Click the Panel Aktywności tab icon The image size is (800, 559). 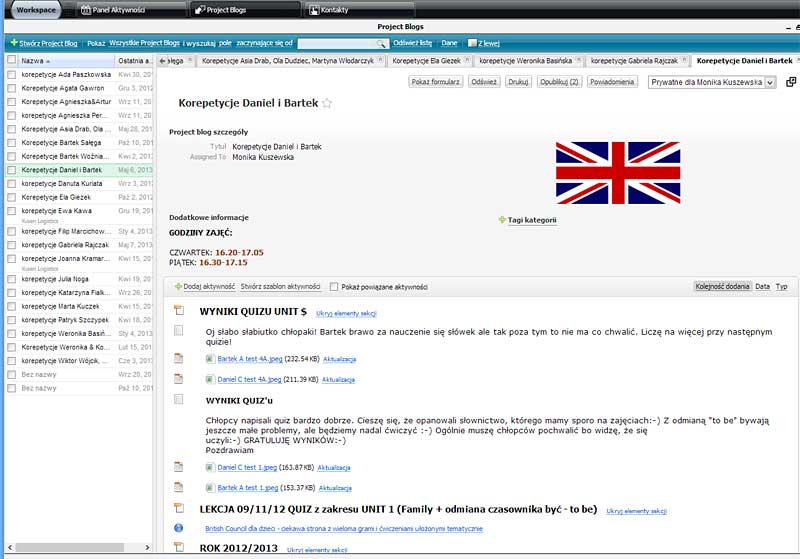(86, 10)
